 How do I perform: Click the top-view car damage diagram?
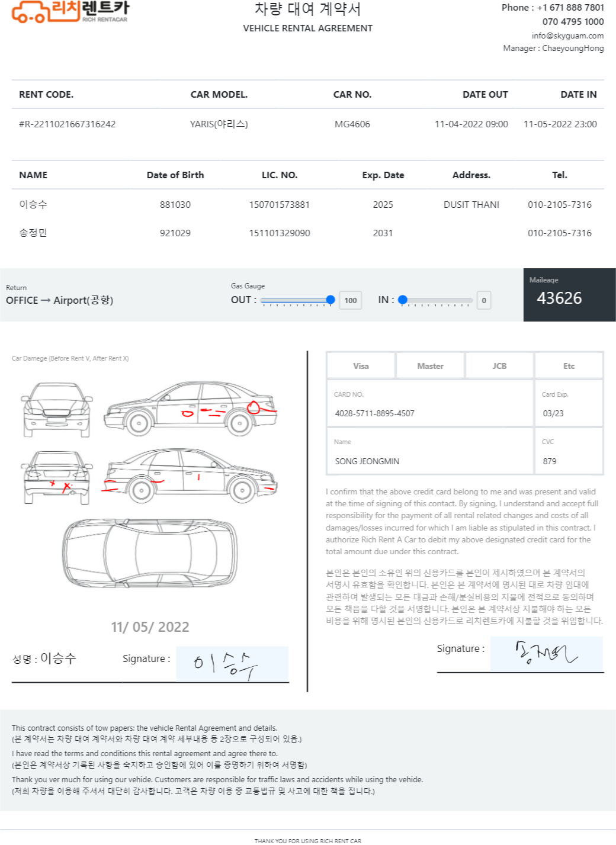(x=150, y=552)
